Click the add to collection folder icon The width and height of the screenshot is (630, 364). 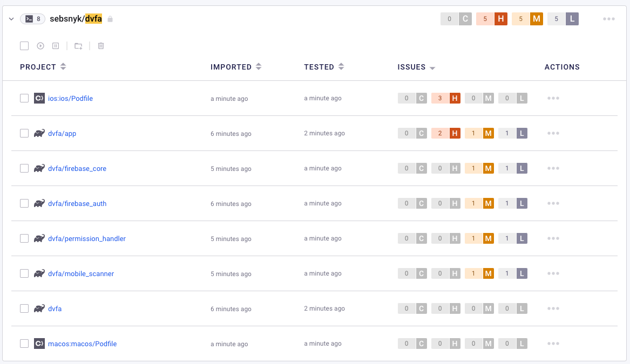tap(78, 46)
